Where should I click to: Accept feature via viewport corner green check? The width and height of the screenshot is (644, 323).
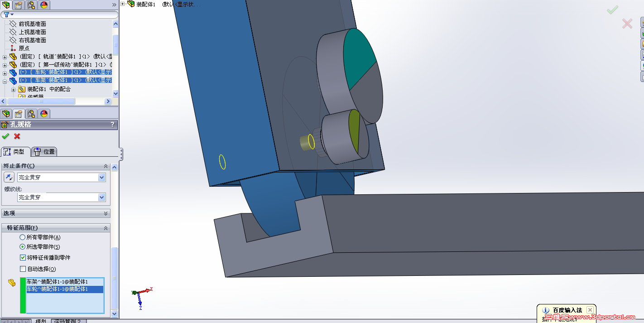tap(613, 10)
